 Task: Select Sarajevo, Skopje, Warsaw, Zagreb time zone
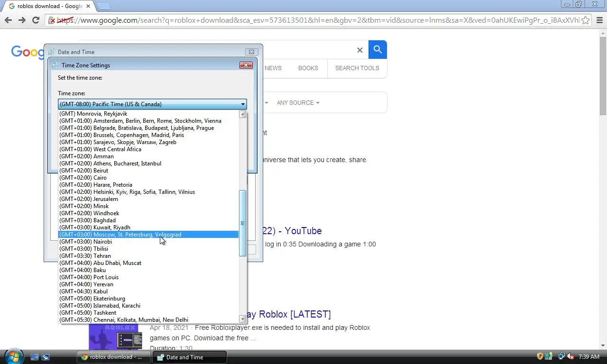[x=148, y=142]
